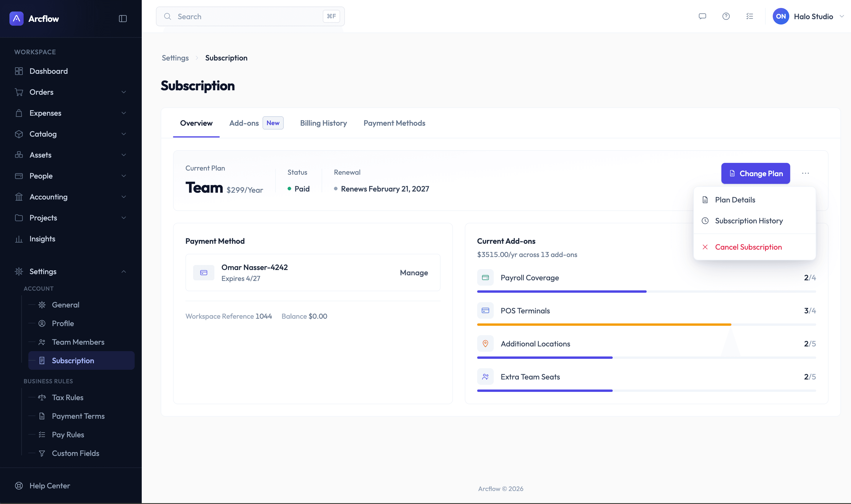Click the 'Renews February 21, 2027' text
The height and width of the screenshot is (504, 851).
tap(385, 189)
